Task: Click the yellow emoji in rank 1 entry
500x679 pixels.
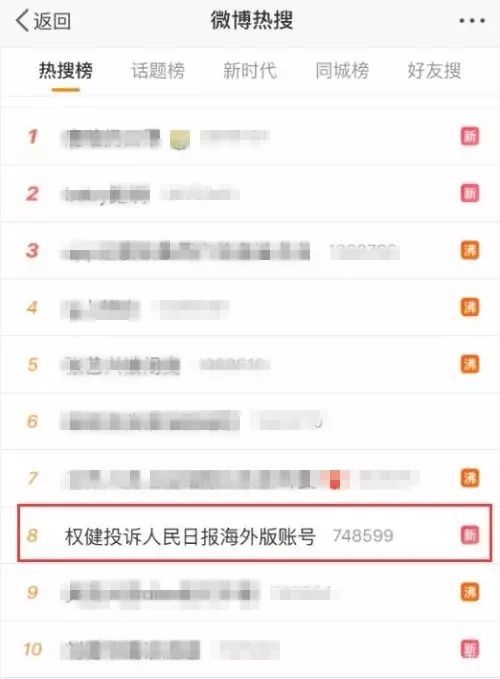Action: 180,139
